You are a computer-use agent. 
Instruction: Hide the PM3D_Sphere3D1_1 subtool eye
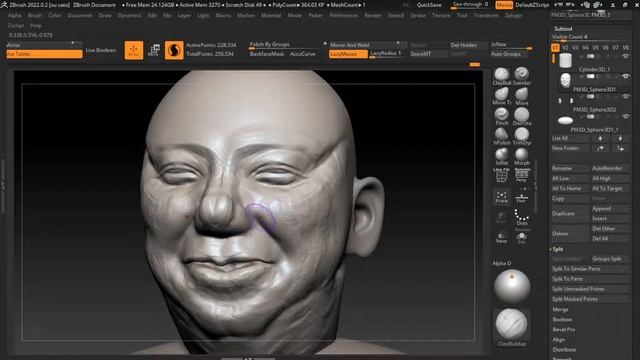625,116
